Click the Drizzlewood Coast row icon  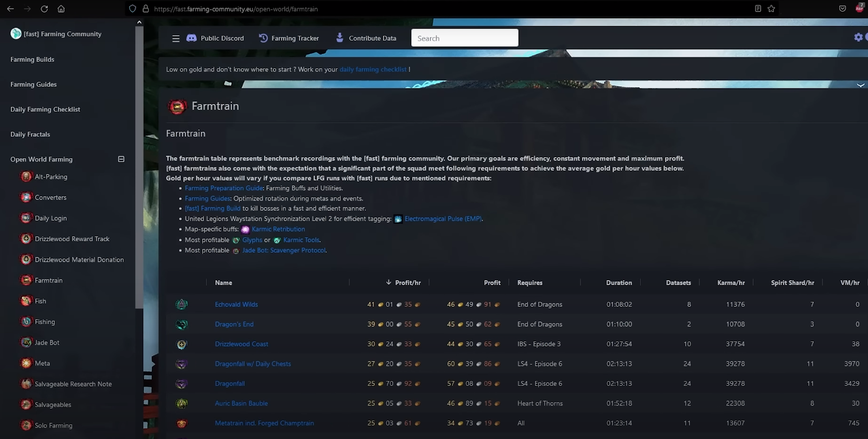click(x=182, y=344)
